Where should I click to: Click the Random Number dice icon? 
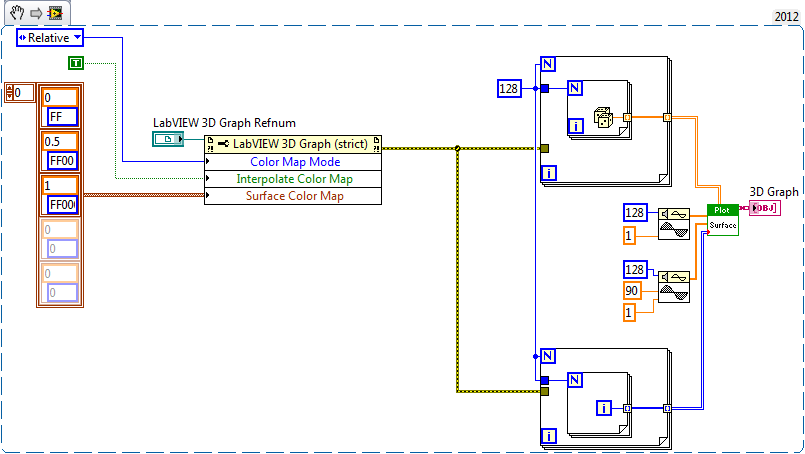pyautogui.click(x=602, y=117)
